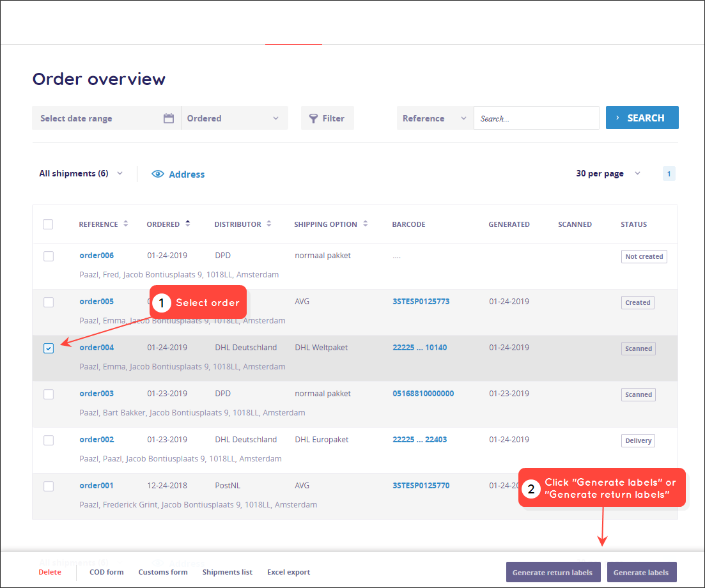Open the order005 reference link
705x588 pixels.
(97, 301)
